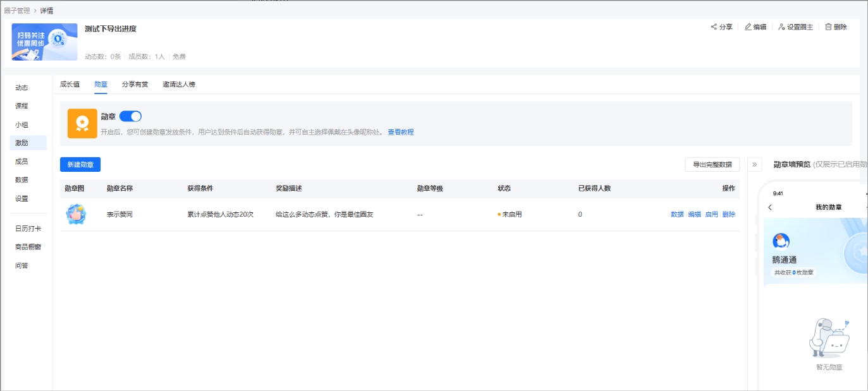
Task: Select 成员 in the left sidebar
Action: [x=22, y=162]
